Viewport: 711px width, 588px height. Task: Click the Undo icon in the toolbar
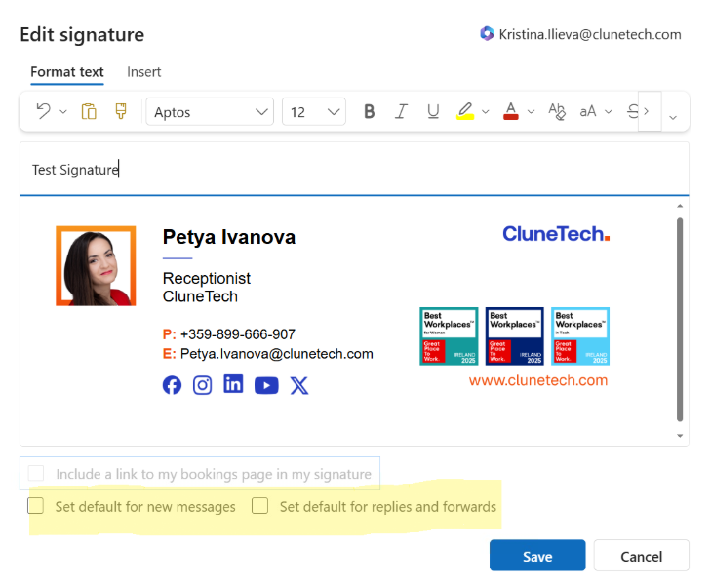[x=44, y=111]
